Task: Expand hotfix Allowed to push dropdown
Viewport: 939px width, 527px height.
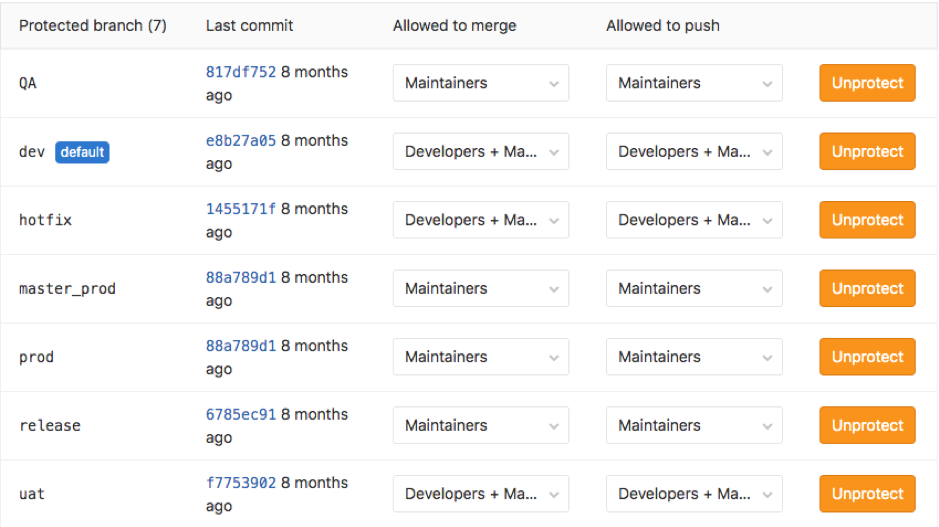Action: click(x=694, y=220)
